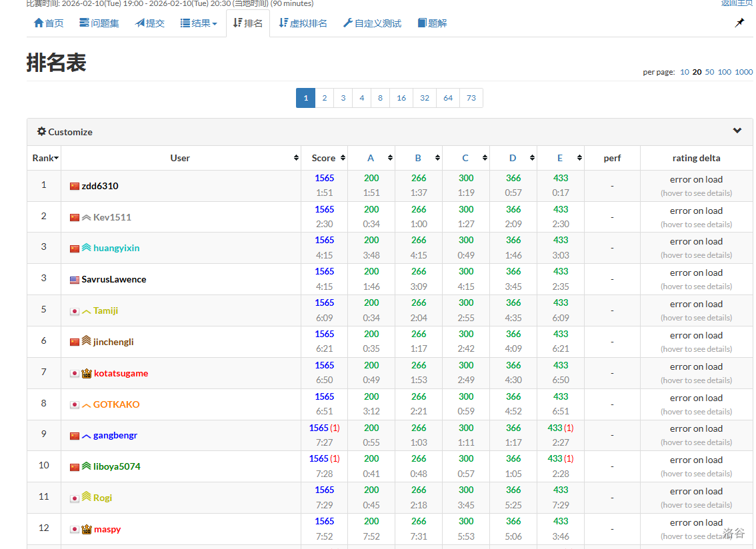Click the Japan flag next to Tamiji
Viewport: 756px width, 549px height.
[75, 311]
